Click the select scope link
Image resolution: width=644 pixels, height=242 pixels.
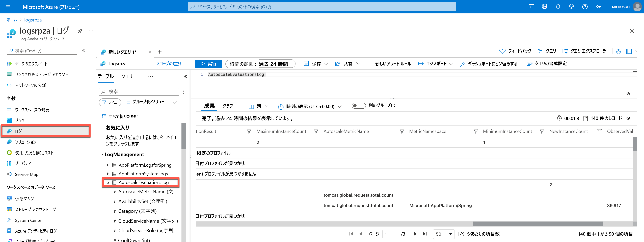click(169, 64)
